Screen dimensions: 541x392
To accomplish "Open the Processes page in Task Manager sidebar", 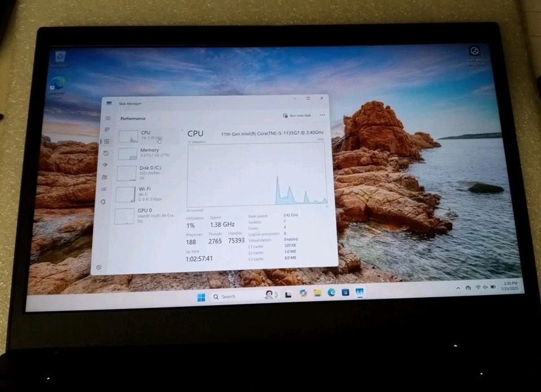I will pyautogui.click(x=107, y=130).
